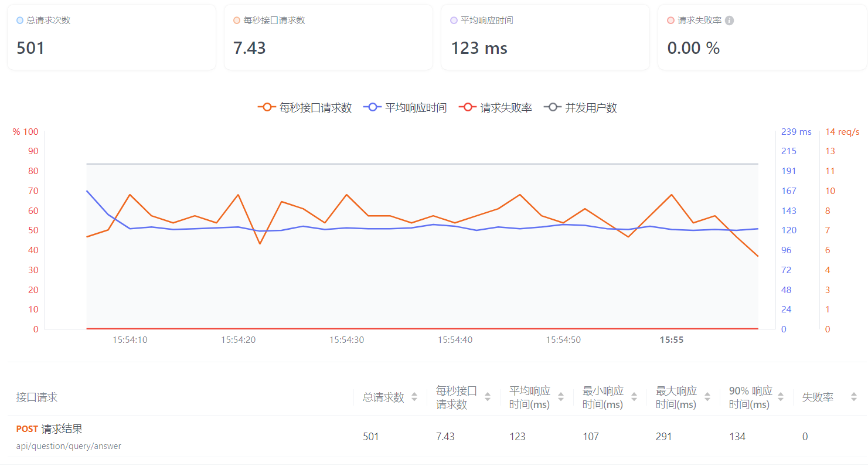Click the 501 cell in the table row
Screen dimensions: 868x466
coord(371,437)
